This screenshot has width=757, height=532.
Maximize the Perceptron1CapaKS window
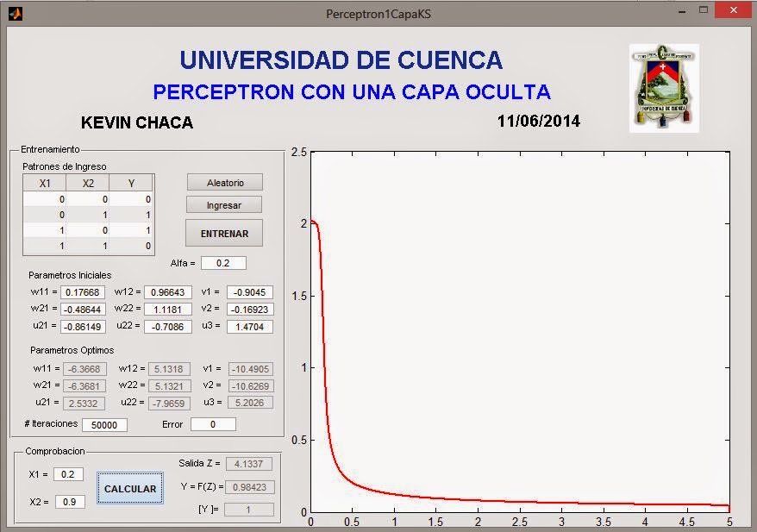pyautogui.click(x=704, y=9)
